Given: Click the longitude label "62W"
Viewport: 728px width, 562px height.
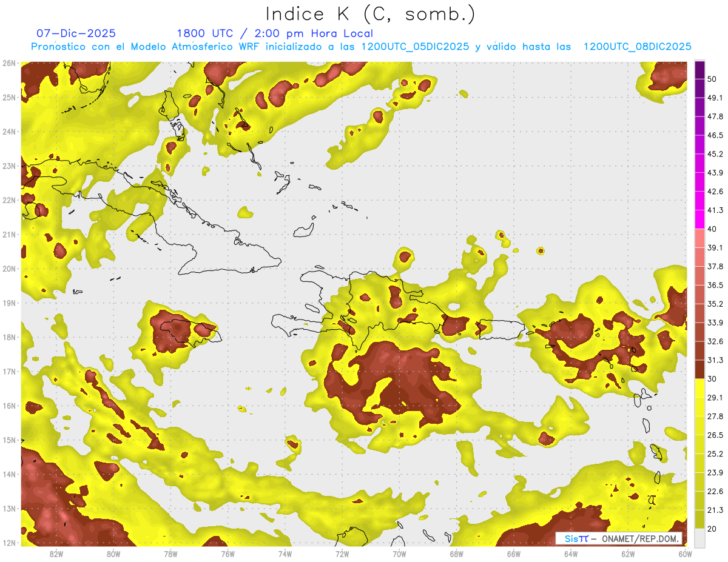Looking at the screenshot, I should (x=628, y=554).
